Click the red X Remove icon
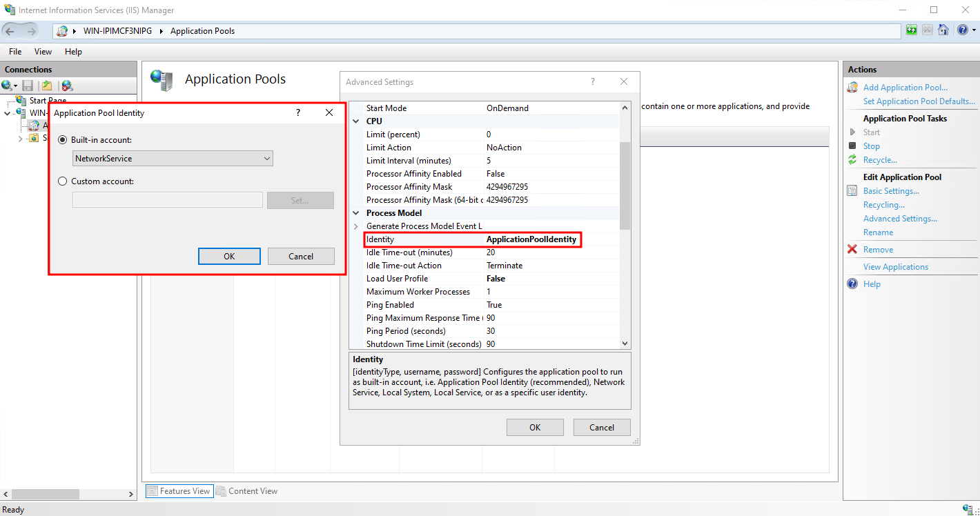 click(x=852, y=250)
